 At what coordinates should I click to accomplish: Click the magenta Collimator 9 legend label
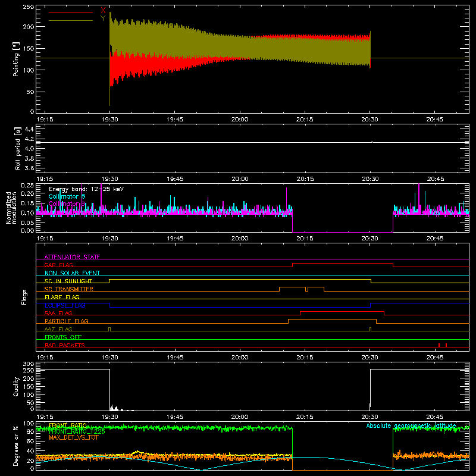click(x=67, y=203)
